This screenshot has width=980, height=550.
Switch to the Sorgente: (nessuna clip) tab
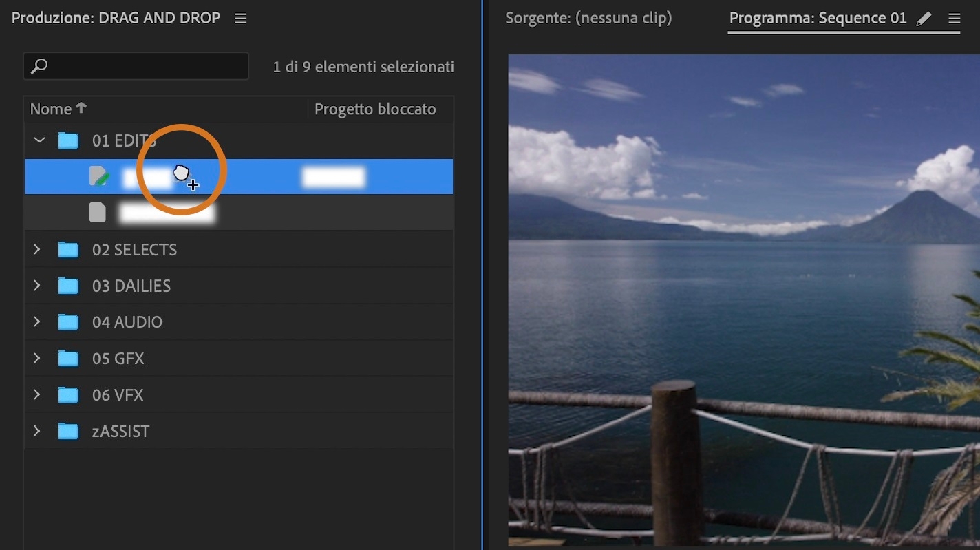(588, 19)
